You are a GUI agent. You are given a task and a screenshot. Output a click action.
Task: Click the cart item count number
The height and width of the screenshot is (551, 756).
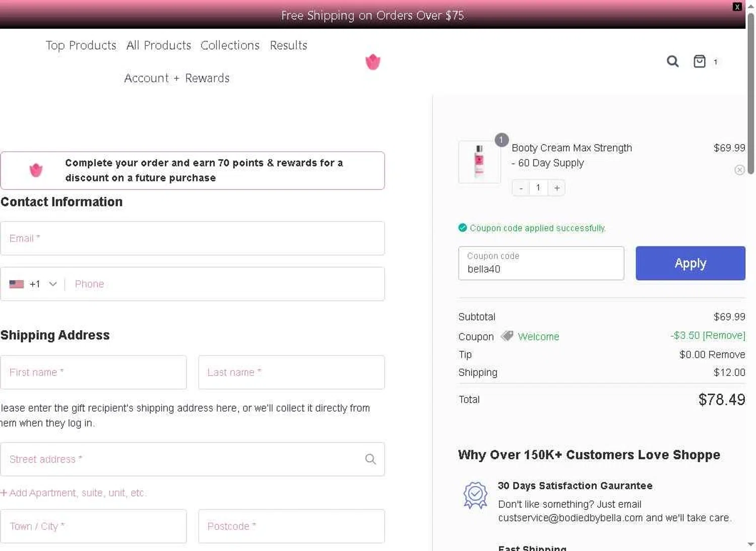(x=715, y=62)
